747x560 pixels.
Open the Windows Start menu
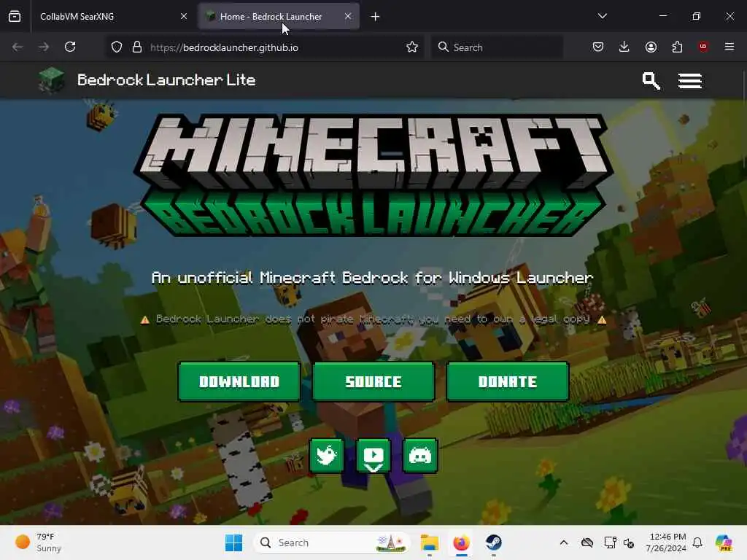click(x=233, y=542)
